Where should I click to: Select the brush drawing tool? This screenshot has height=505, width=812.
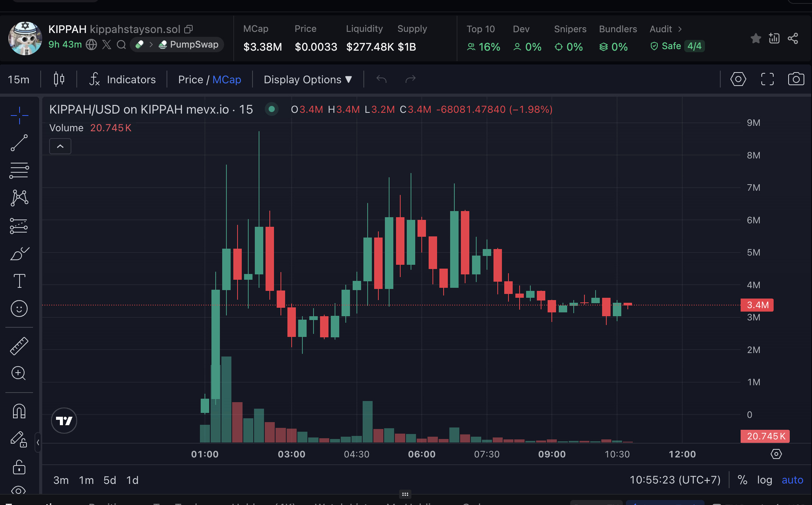click(19, 254)
